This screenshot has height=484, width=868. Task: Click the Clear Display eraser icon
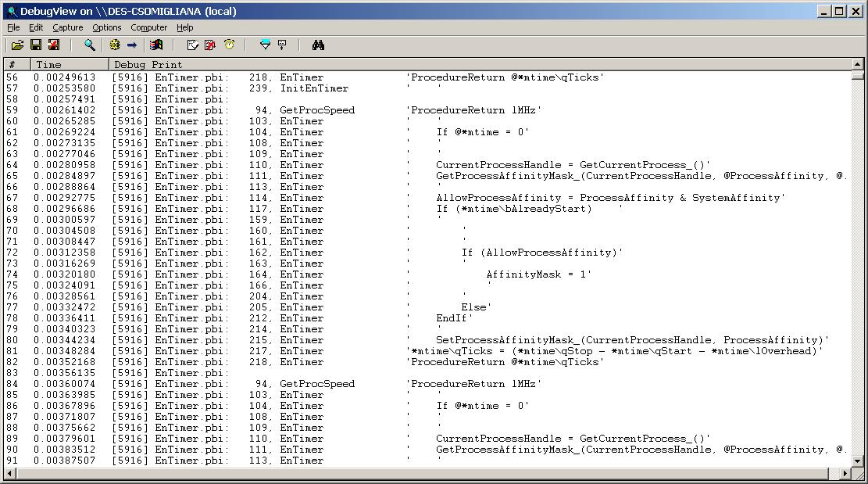click(x=193, y=45)
